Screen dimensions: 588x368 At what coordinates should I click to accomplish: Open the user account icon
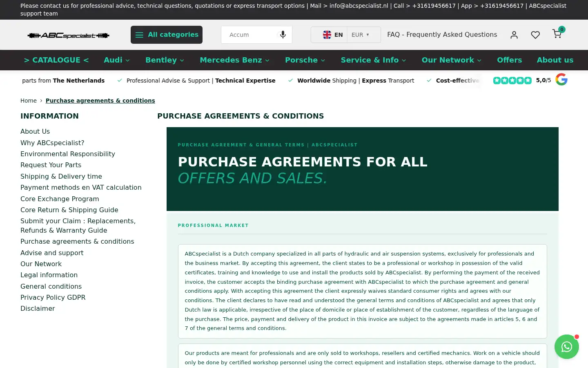(514, 35)
